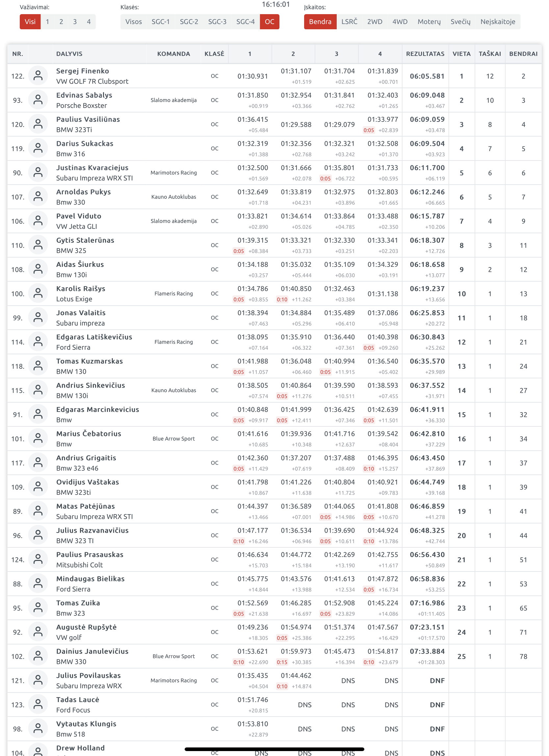Open Dainius Janulevičius's avatar icon
This screenshot has height=756, width=549.
pos(39,656)
